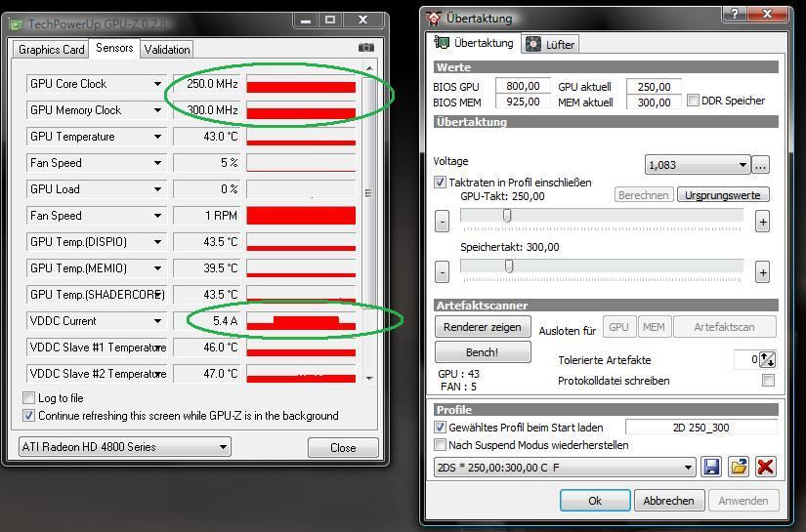Enable Protokolldatei schreiben checkbox

(x=768, y=381)
